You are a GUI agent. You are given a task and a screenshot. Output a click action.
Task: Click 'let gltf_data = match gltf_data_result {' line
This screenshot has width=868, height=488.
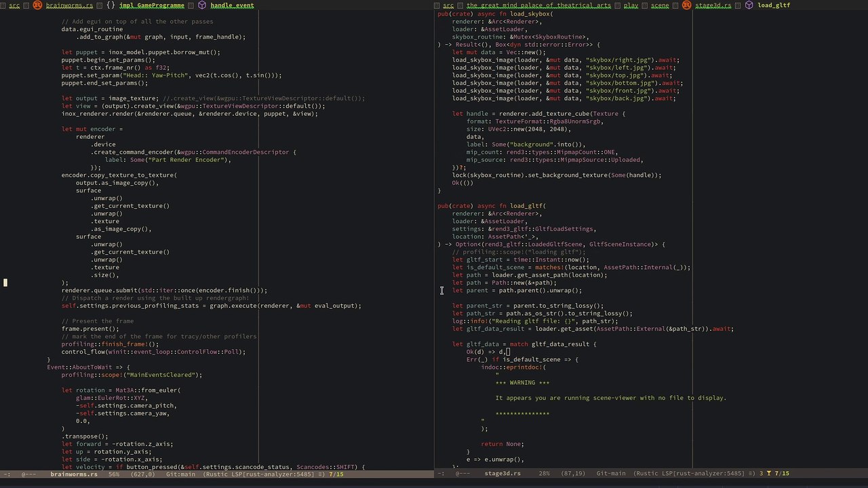524,344
